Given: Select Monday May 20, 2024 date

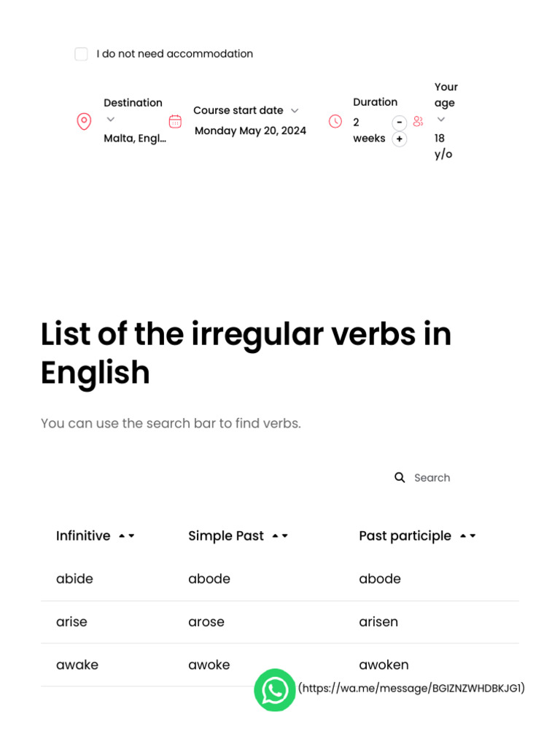Looking at the screenshot, I should 250,131.
